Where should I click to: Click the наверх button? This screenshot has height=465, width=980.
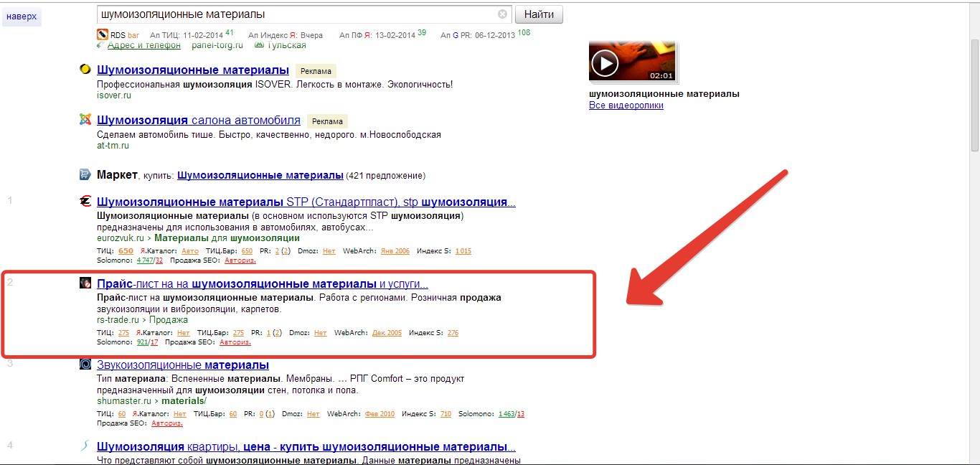22,16
